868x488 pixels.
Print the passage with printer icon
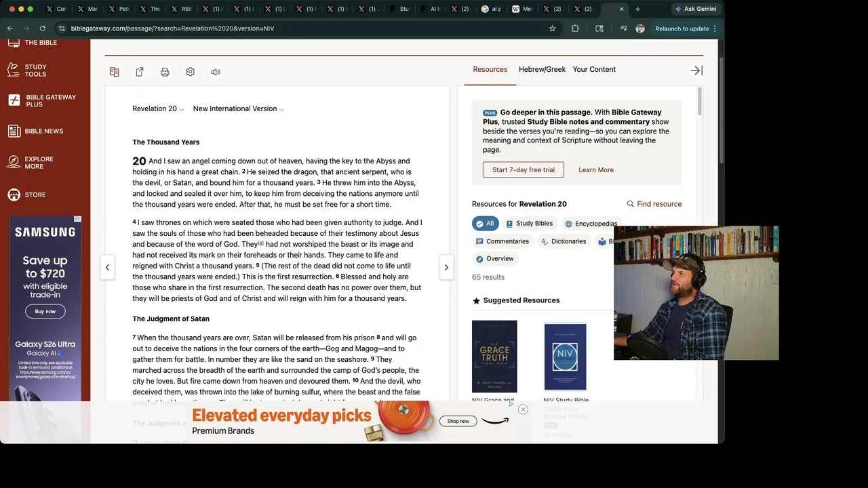click(x=165, y=72)
